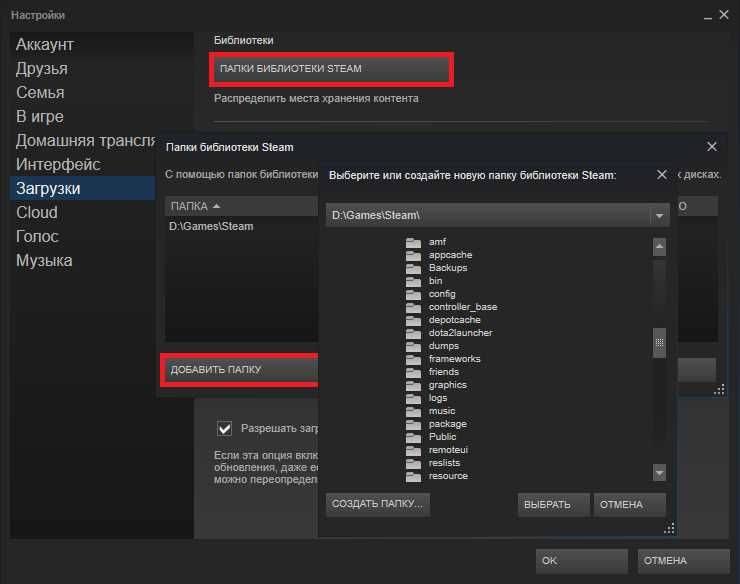Click the folder list scrollbar thumb

[x=659, y=343]
